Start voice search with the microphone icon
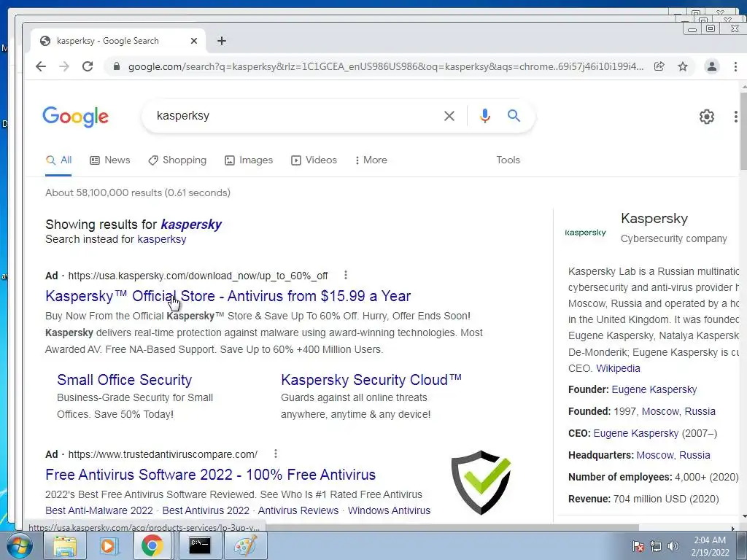This screenshot has height=560, width=747. click(485, 116)
